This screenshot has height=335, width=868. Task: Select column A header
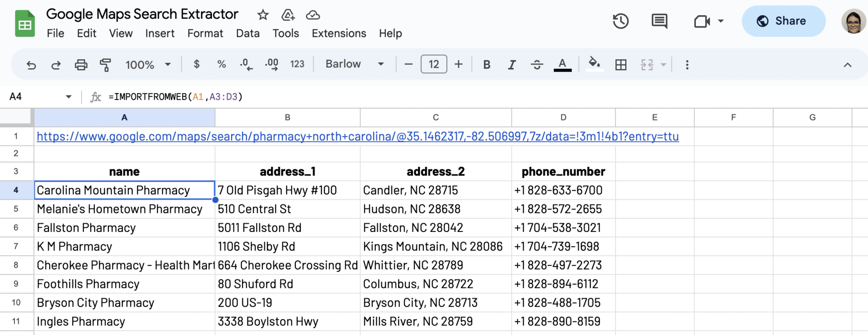coord(124,117)
